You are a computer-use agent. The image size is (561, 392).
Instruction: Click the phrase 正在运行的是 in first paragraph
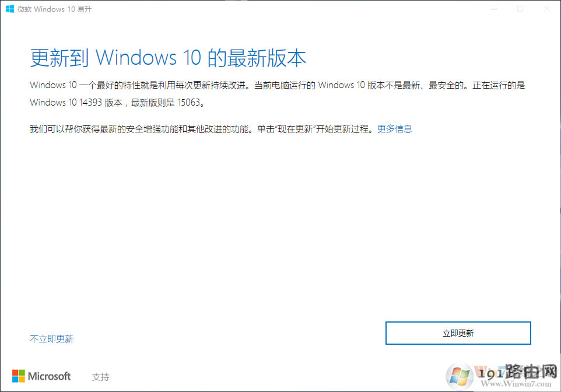(x=499, y=85)
